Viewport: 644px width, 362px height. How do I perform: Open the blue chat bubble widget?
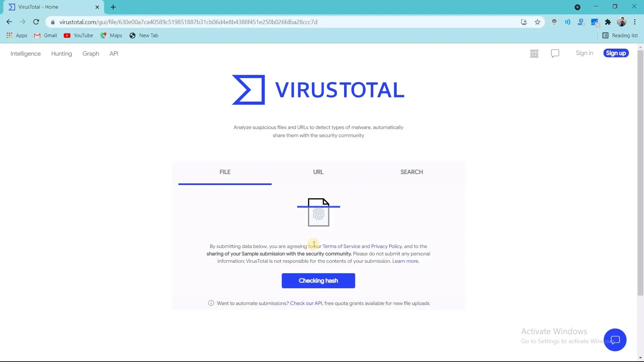(615, 340)
